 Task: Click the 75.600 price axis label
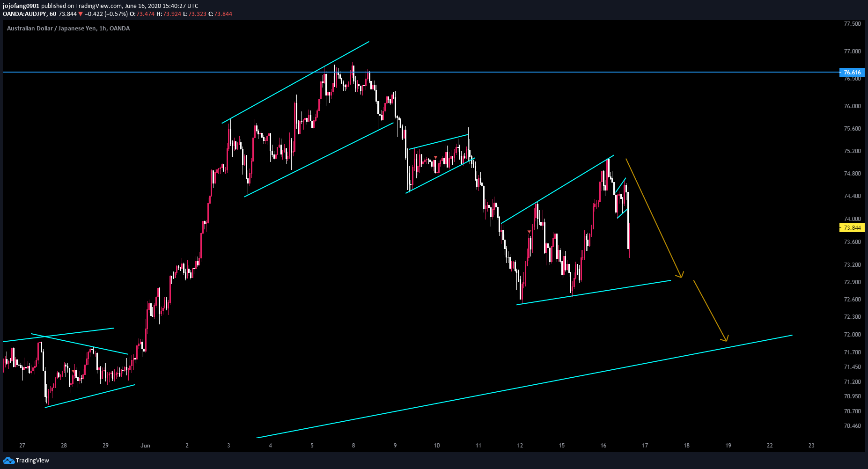[x=852, y=129]
